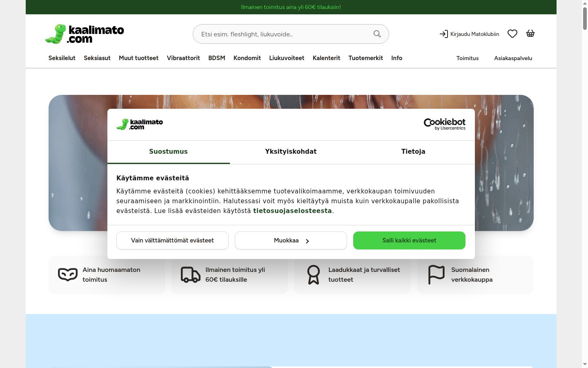The image size is (588, 368).
Task: Click the delivery truck icon
Action: (x=191, y=275)
